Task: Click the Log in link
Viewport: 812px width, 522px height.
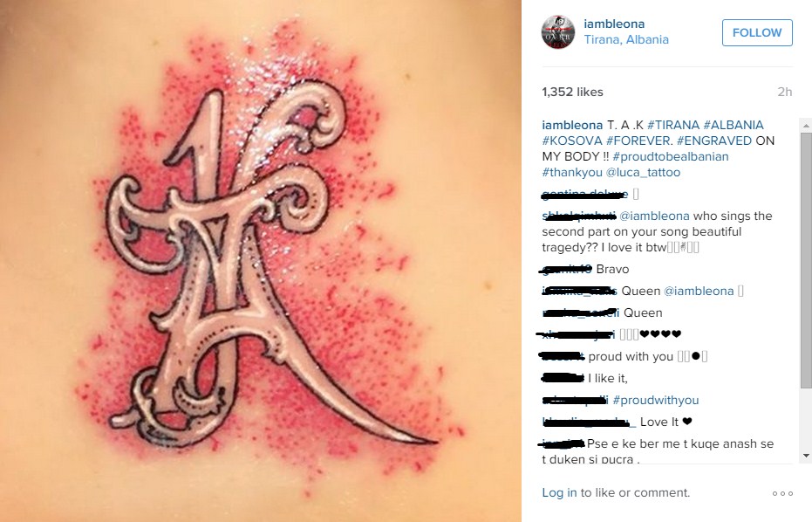Action: 559,492
